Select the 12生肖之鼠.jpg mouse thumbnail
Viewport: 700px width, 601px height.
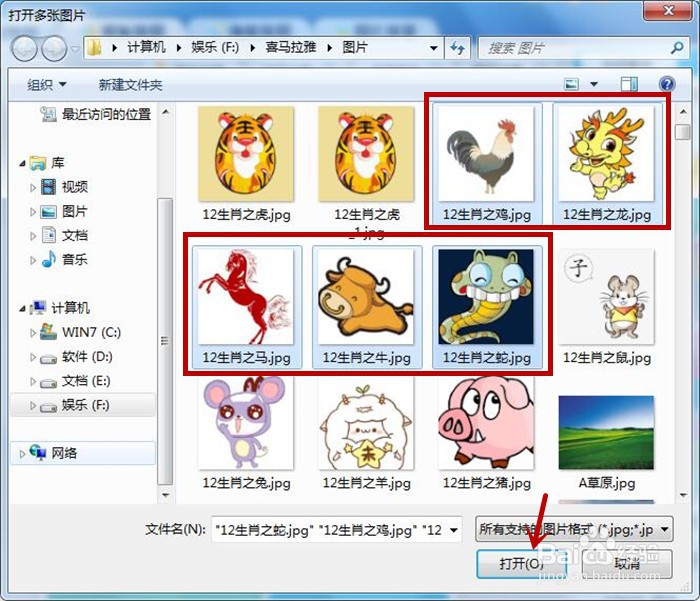click(x=606, y=297)
